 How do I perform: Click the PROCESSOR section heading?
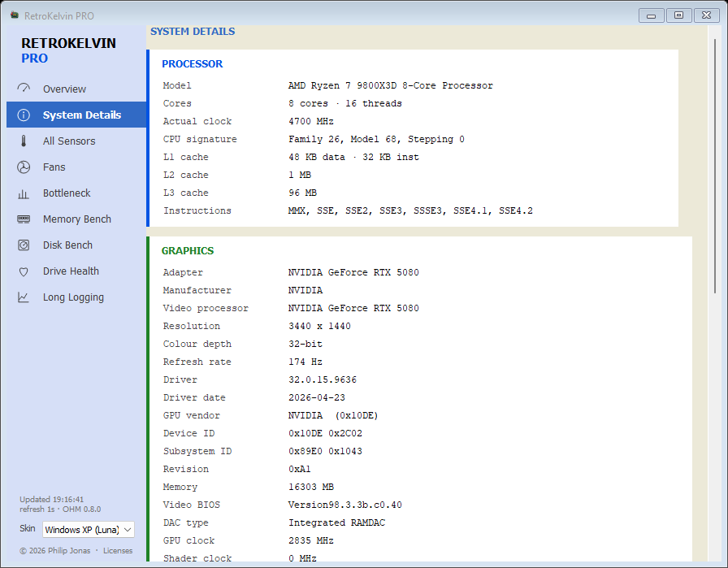193,63
